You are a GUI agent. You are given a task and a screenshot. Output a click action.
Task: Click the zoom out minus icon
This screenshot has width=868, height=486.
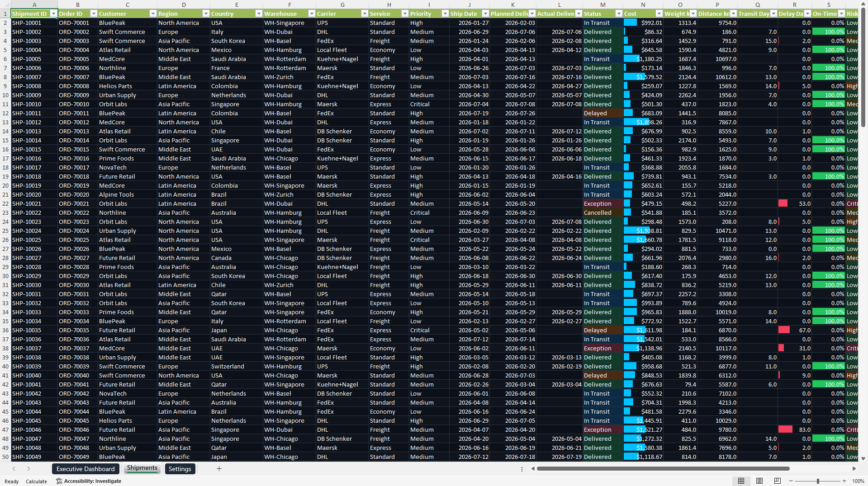tap(791, 481)
